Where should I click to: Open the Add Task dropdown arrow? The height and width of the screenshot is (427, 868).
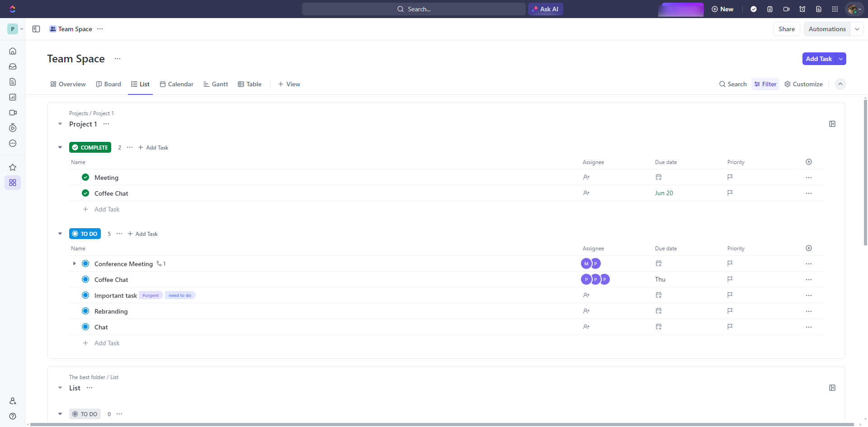(841, 59)
